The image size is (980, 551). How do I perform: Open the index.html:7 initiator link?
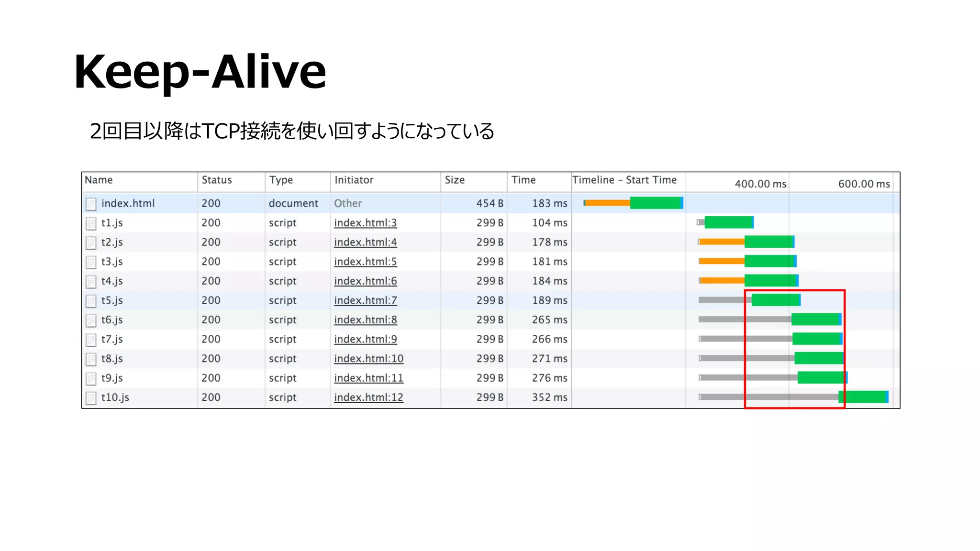point(366,300)
